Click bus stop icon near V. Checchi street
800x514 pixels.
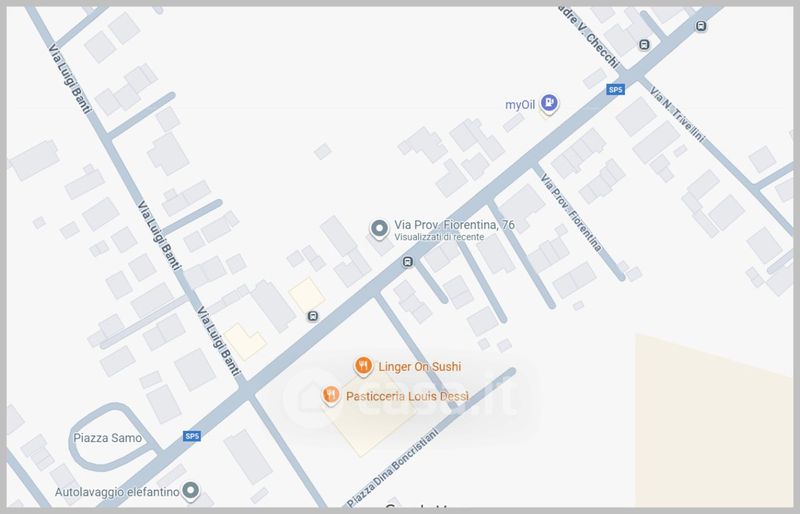(x=644, y=45)
